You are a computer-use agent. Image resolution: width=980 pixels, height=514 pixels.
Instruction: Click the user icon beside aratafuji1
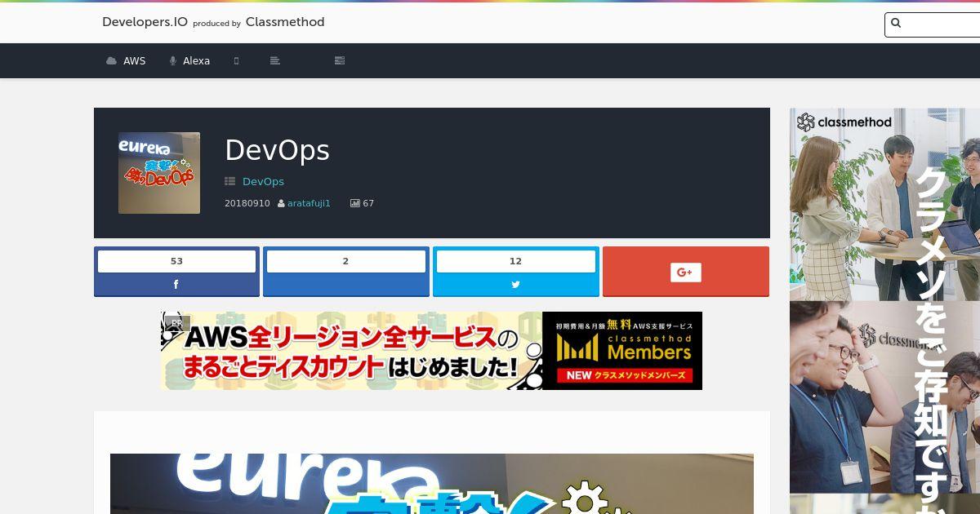coord(281,203)
